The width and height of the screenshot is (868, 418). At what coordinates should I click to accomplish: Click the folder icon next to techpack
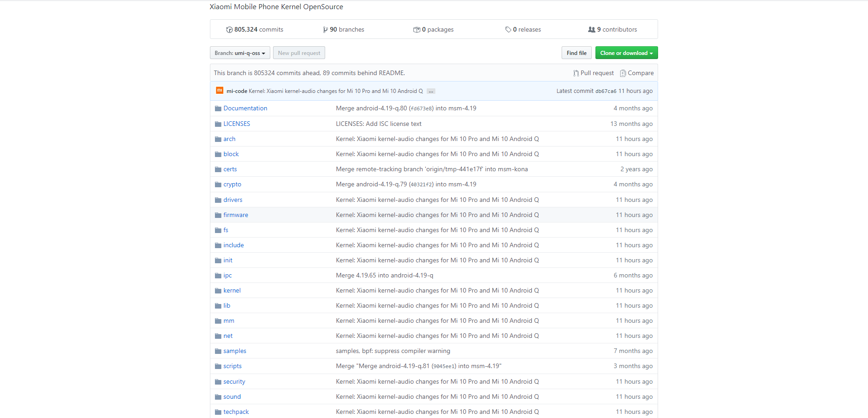pos(218,412)
